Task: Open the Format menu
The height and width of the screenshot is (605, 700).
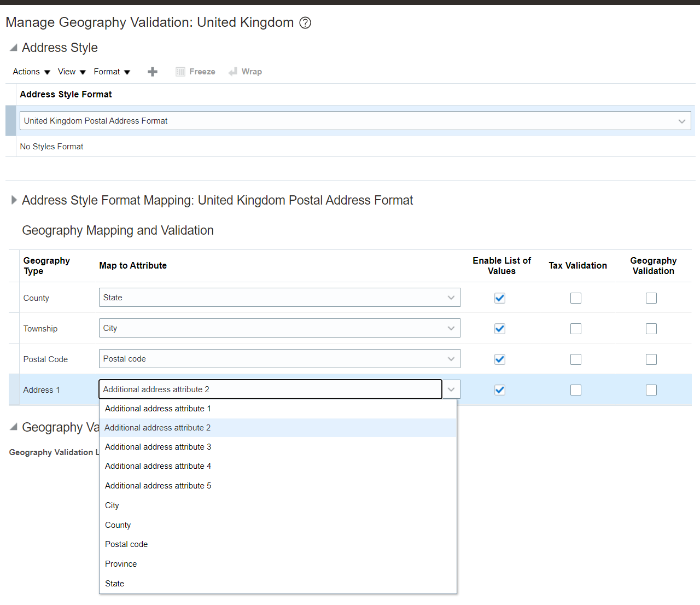Action: 112,72
